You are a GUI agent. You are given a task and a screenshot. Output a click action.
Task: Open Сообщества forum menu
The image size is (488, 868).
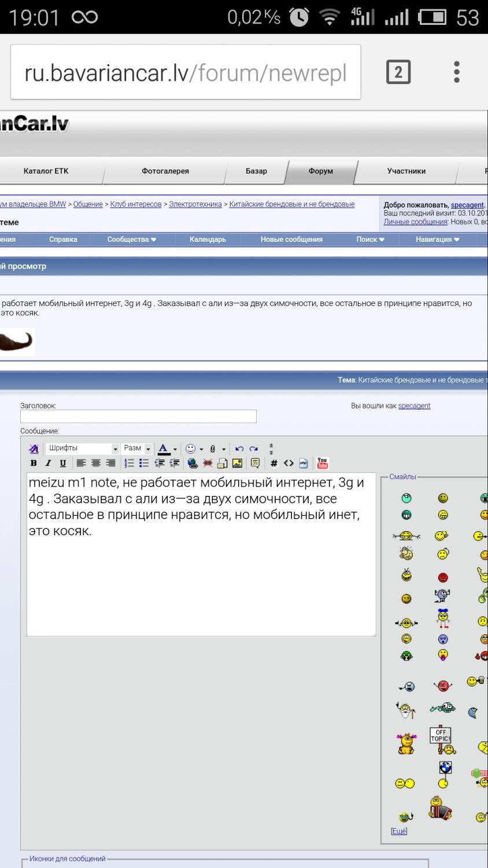(132, 239)
